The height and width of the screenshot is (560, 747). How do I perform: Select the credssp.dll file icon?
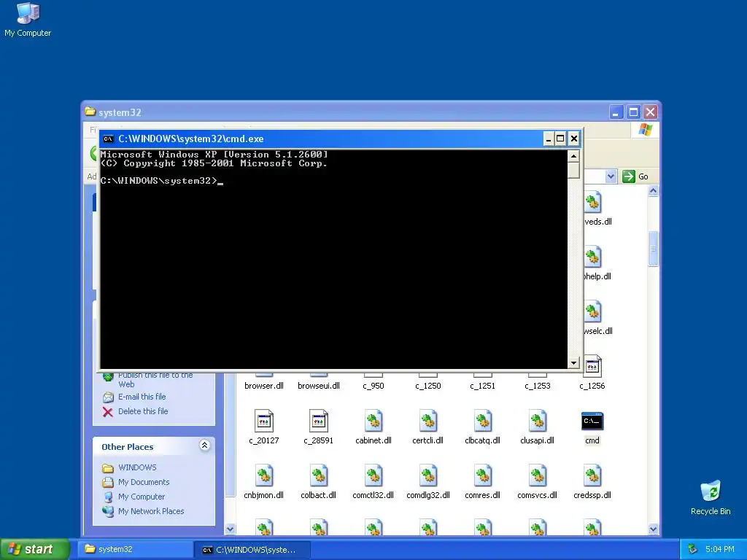click(x=592, y=475)
